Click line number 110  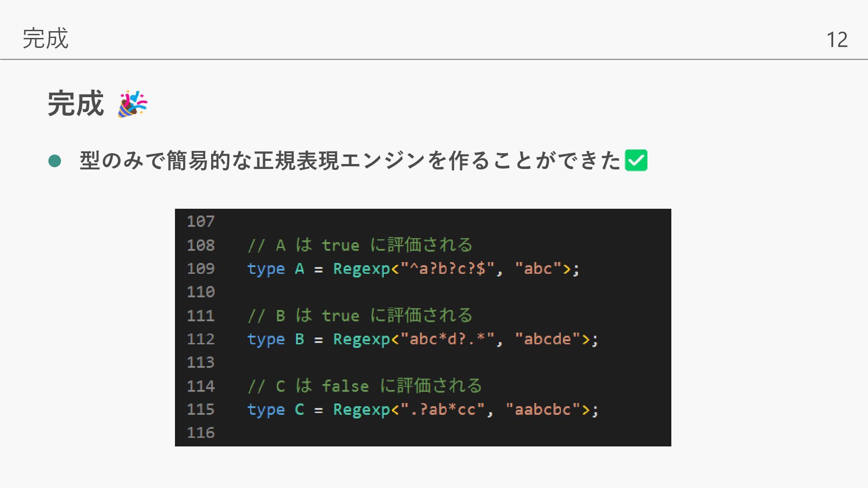point(201,292)
